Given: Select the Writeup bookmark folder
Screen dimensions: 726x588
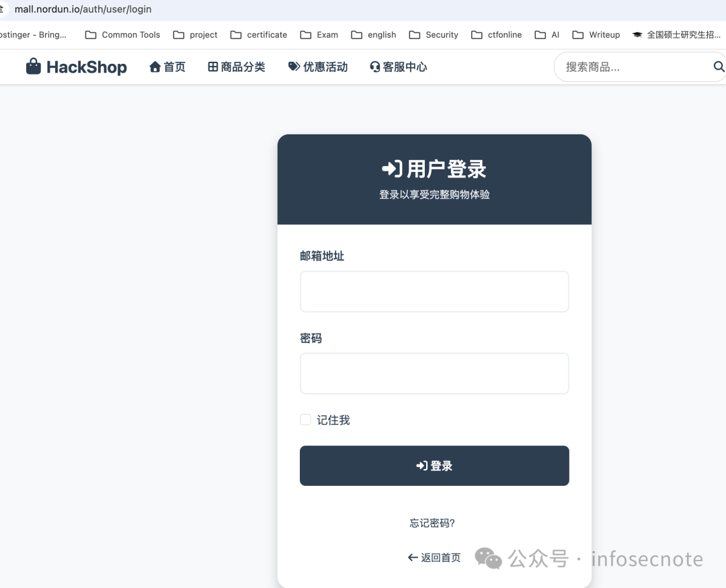Looking at the screenshot, I should 596,34.
